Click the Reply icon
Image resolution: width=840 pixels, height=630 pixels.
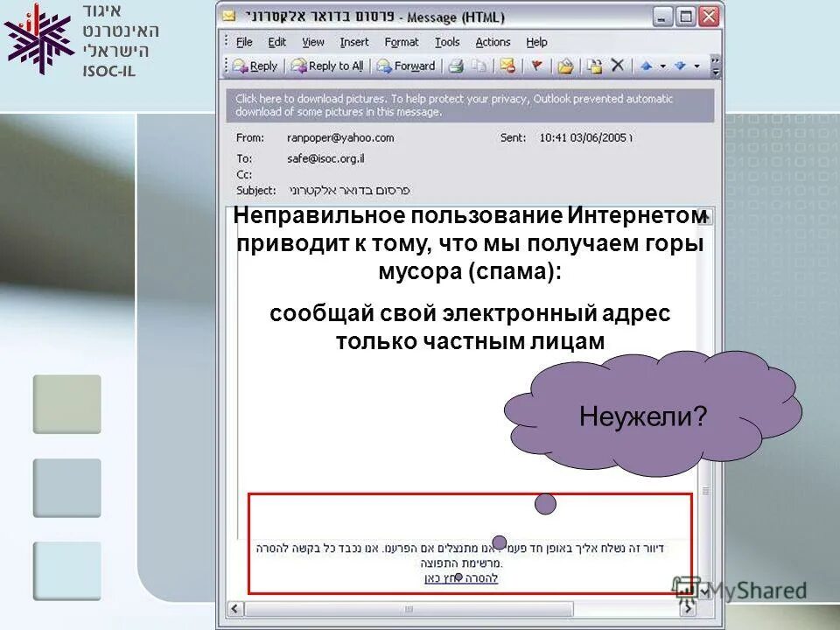254,66
